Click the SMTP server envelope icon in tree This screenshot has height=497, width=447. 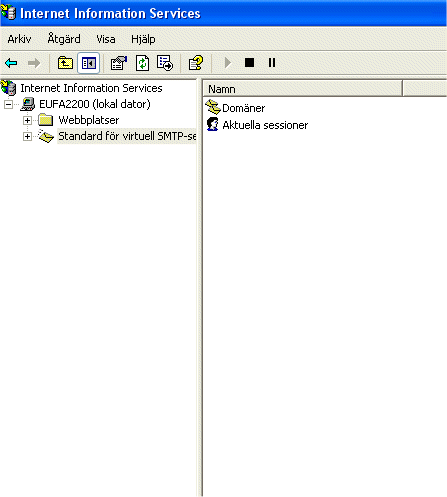point(46,136)
